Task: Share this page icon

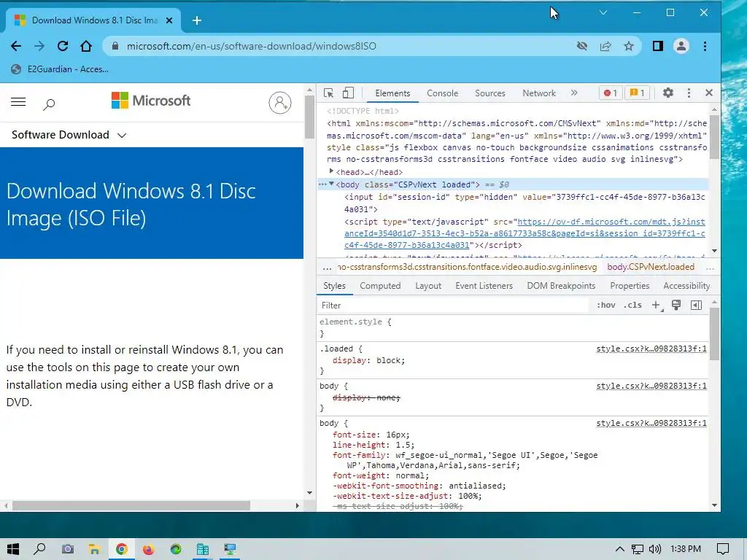Action: pos(605,46)
